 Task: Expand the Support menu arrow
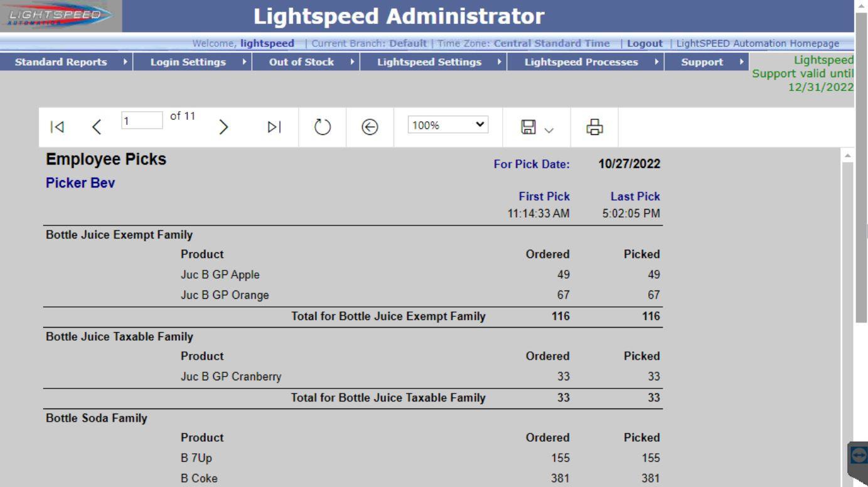(741, 62)
